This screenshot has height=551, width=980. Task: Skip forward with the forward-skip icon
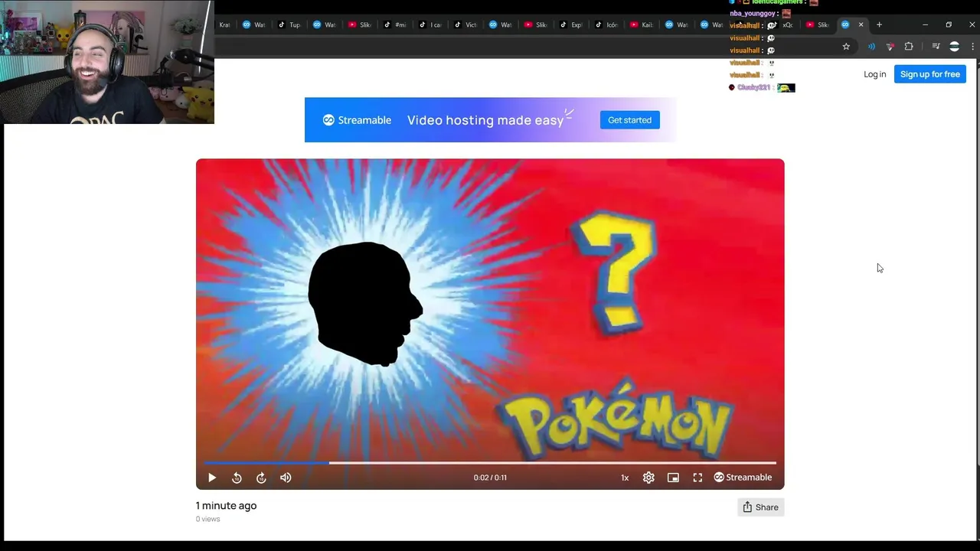[x=261, y=478]
